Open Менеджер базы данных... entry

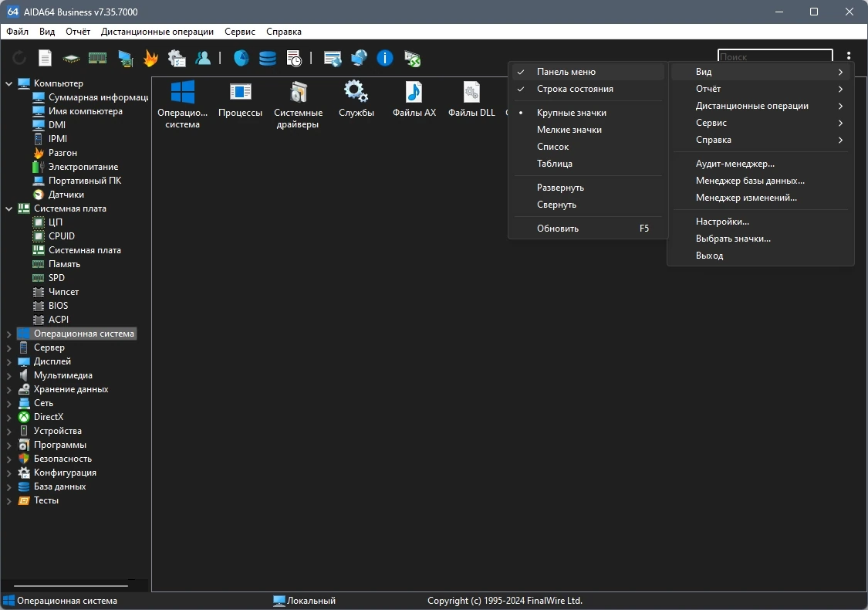coord(761,181)
